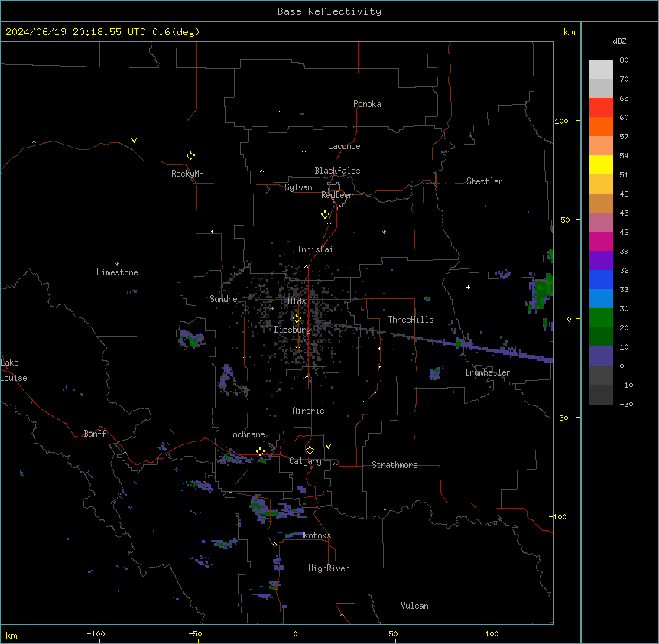Select the yellow V marker northwest of RockyMH
Screen dimensions: 659x644
click(x=134, y=141)
